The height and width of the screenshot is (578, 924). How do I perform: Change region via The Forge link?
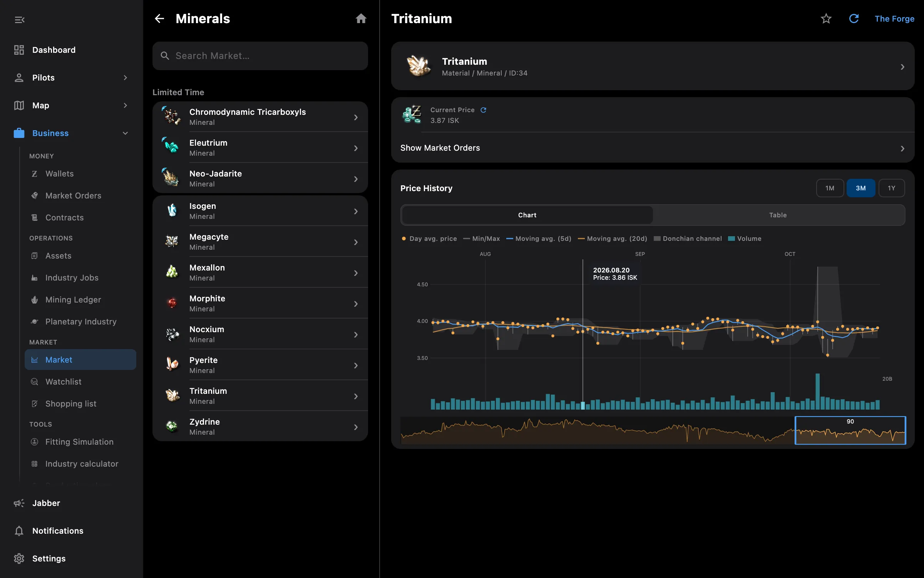[894, 18]
